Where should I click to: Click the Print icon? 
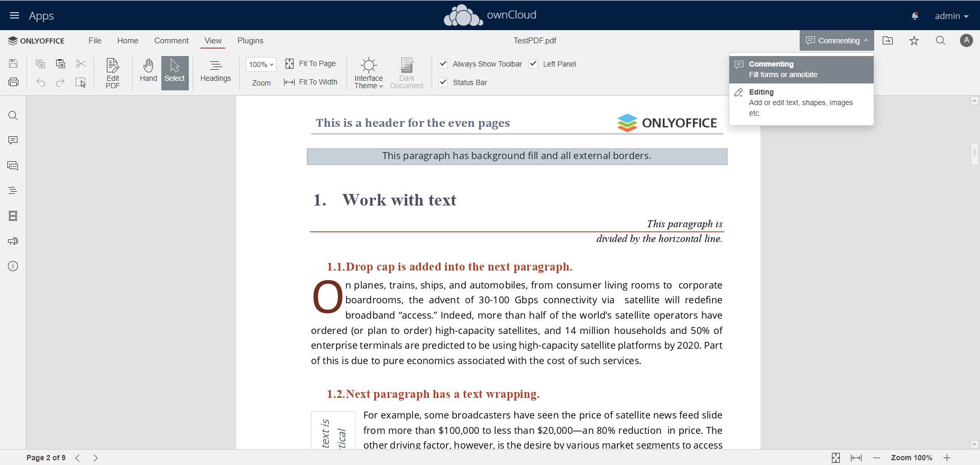point(13,82)
